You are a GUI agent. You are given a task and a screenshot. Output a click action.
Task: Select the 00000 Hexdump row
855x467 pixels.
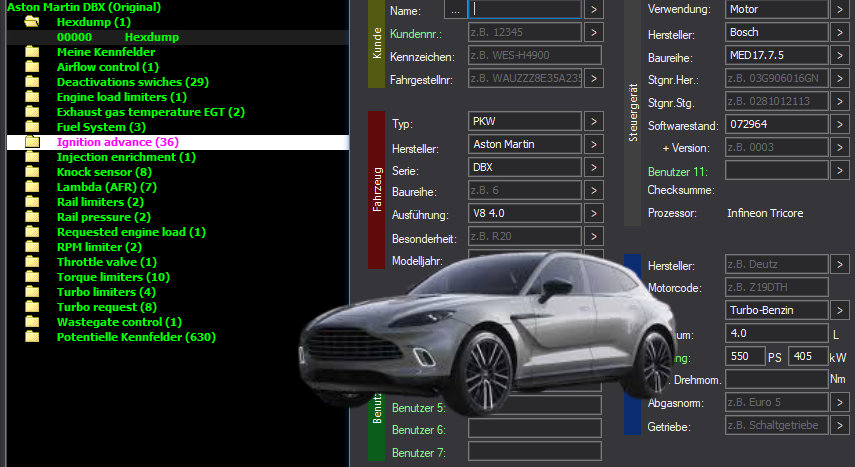tap(177, 37)
